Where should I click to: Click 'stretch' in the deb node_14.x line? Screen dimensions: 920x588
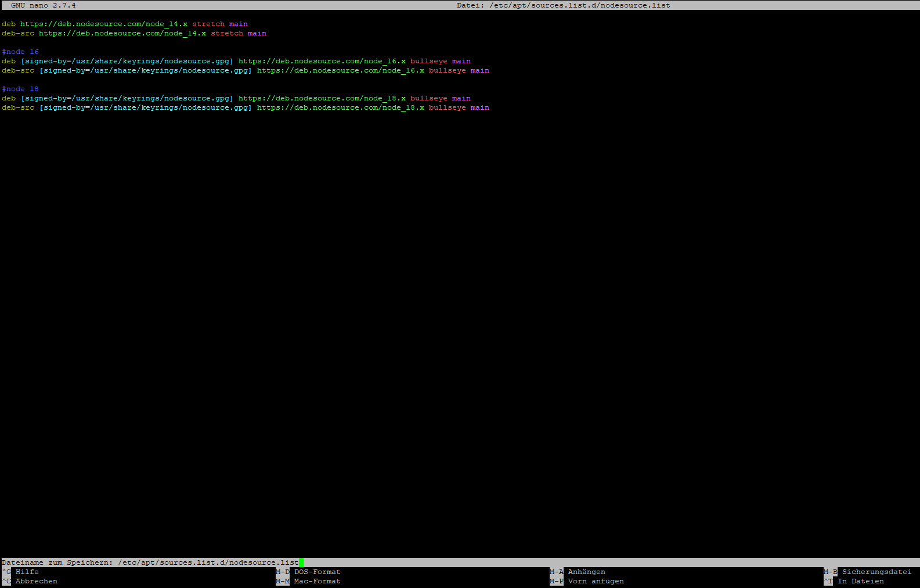pyautogui.click(x=208, y=24)
